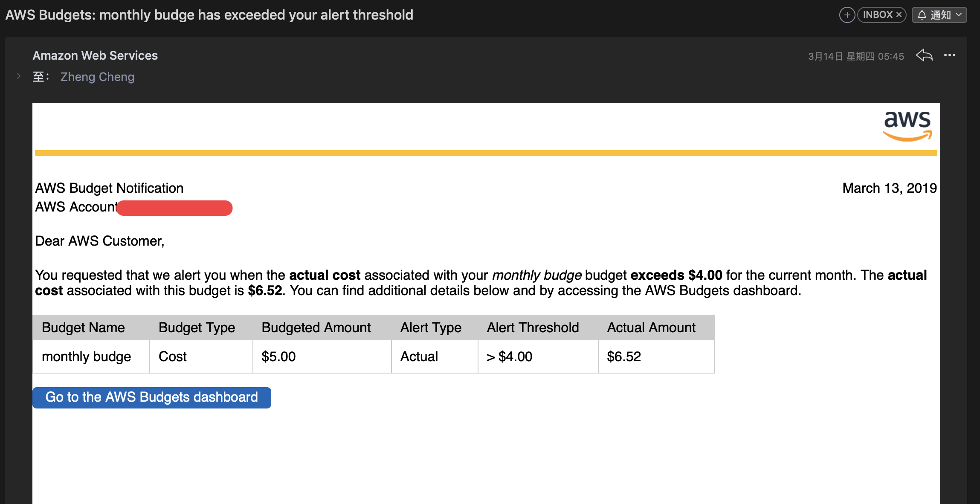Viewport: 980px width, 504px height.
Task: Click the $6.52 Actual Amount cell
Action: 624,356
